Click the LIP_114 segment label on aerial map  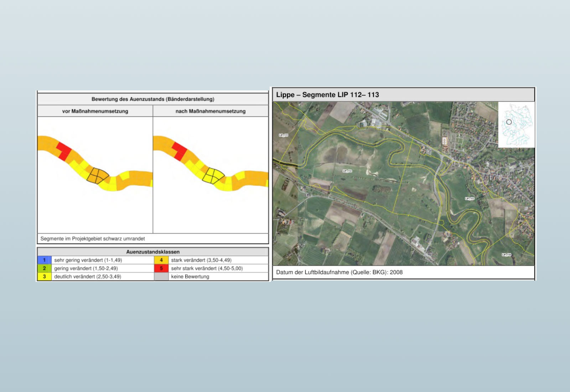pyautogui.click(x=506, y=254)
